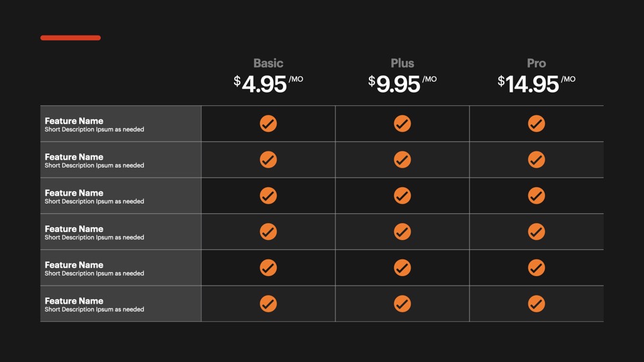Click the Plus checkmark in the third feature row
This screenshot has width=644, height=362.
coord(402,196)
